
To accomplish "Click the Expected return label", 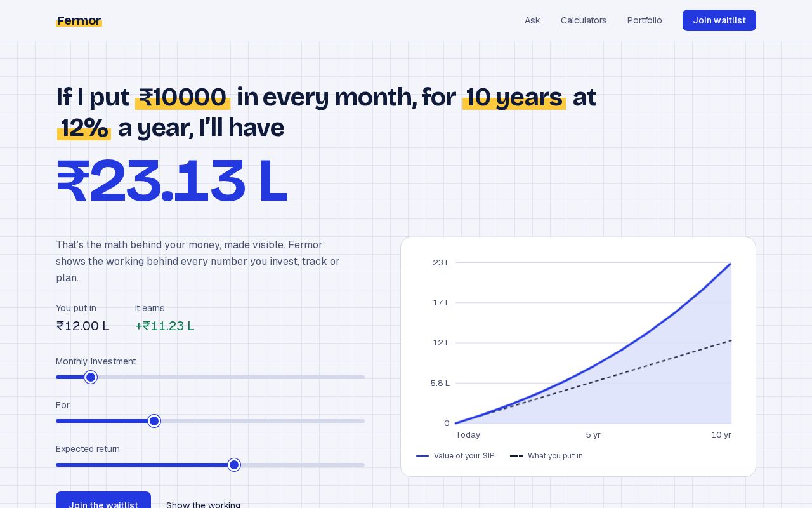I will [x=88, y=449].
